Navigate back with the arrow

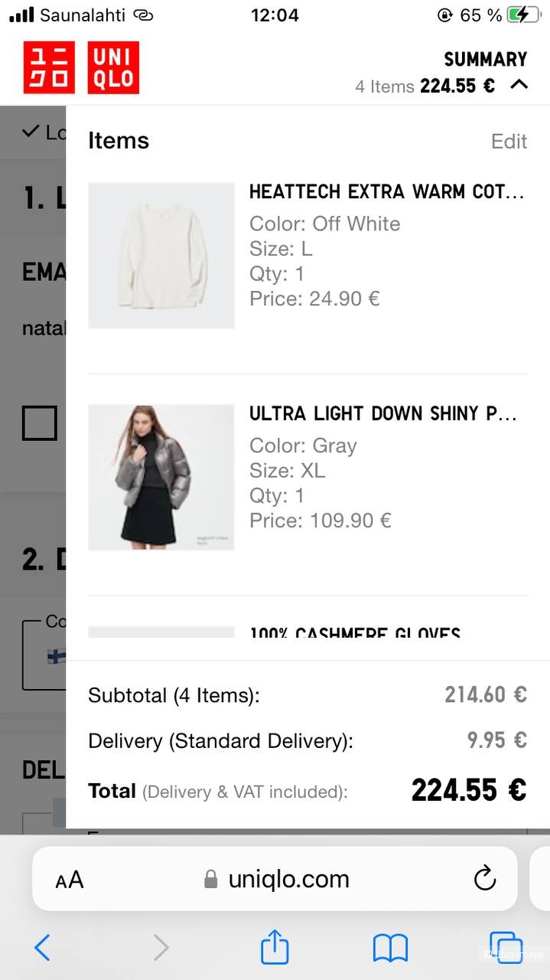click(42, 947)
